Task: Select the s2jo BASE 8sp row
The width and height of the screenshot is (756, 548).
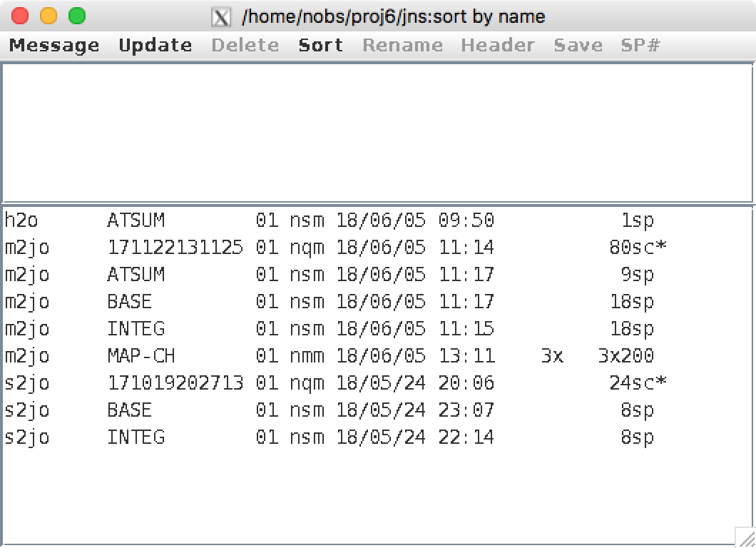Action: [x=377, y=410]
